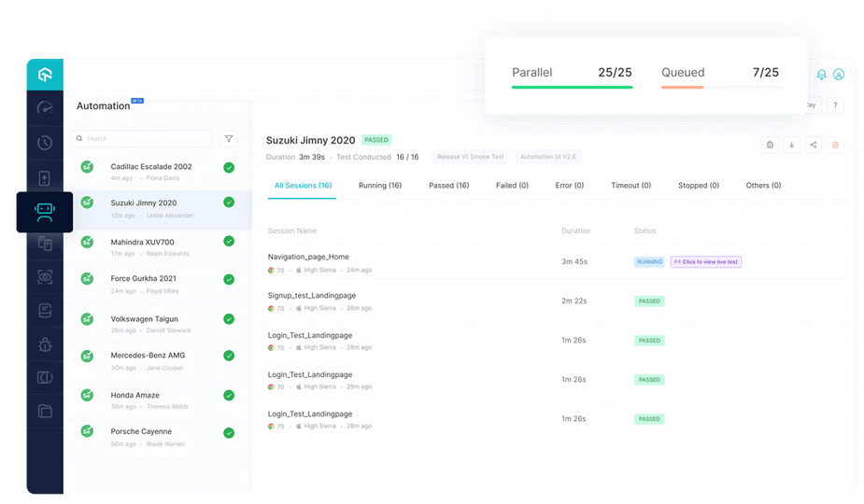
Task: Open the test logs document icon in sidebar
Action: click(45, 311)
